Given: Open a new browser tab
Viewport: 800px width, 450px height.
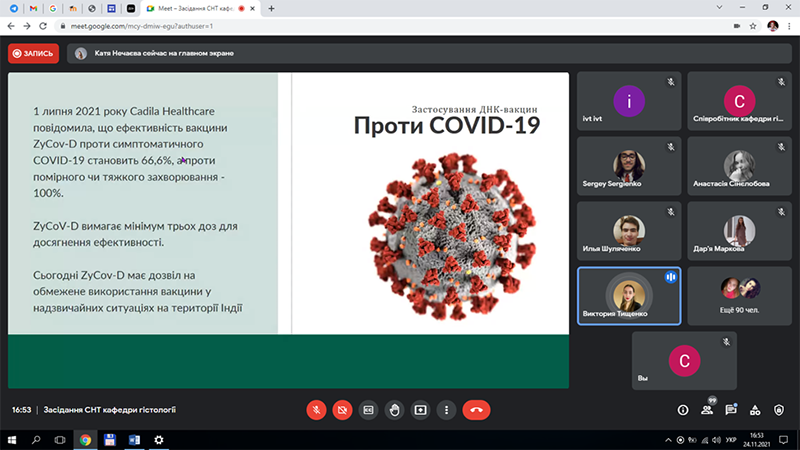Looking at the screenshot, I should point(271,8).
